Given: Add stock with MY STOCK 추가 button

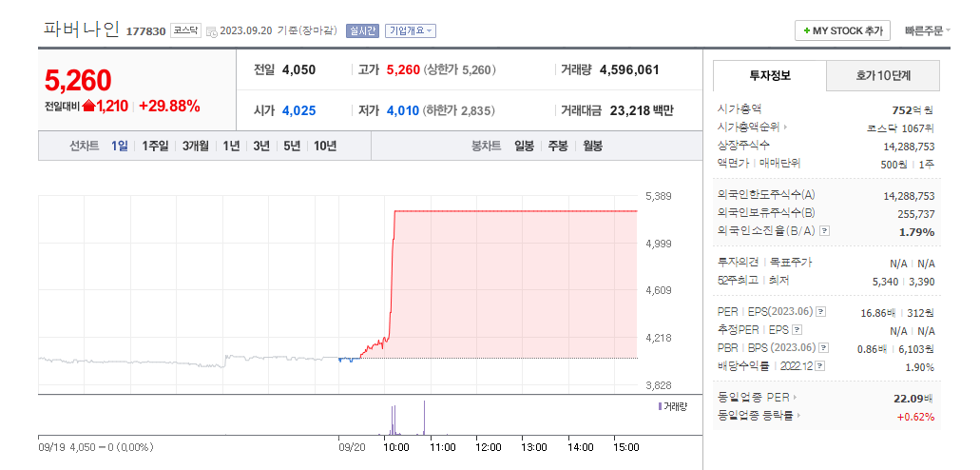Looking at the screenshot, I should pyautogui.click(x=842, y=30).
